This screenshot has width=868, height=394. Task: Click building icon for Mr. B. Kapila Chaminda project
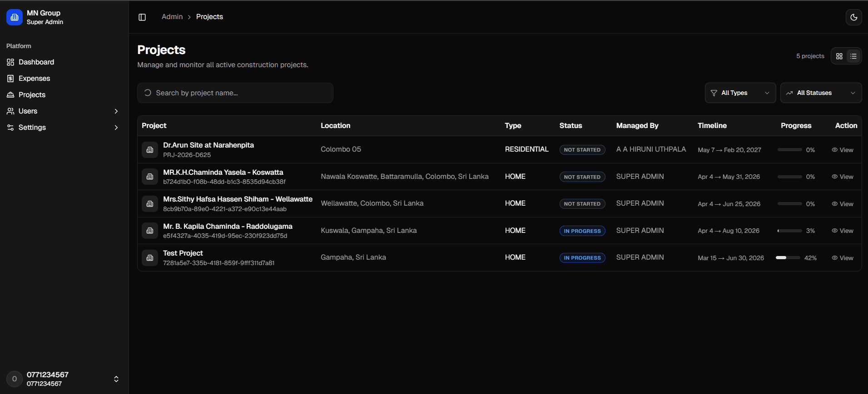(x=150, y=231)
